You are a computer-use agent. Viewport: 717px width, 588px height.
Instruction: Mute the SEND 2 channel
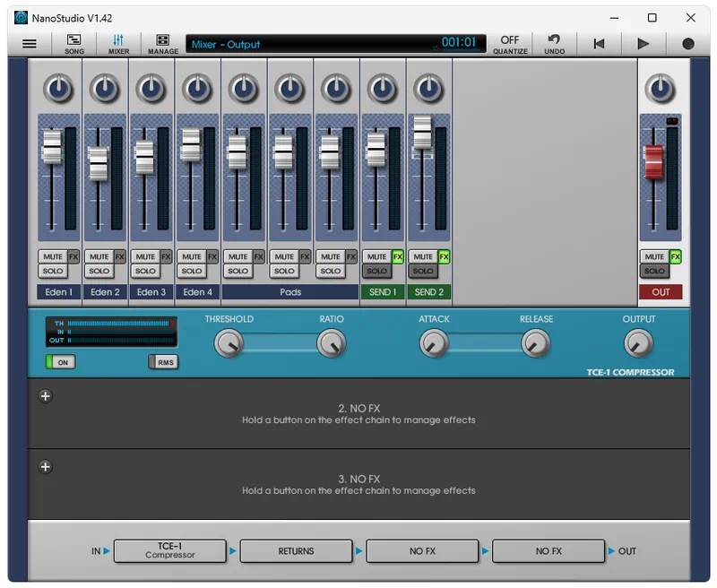[x=423, y=256]
